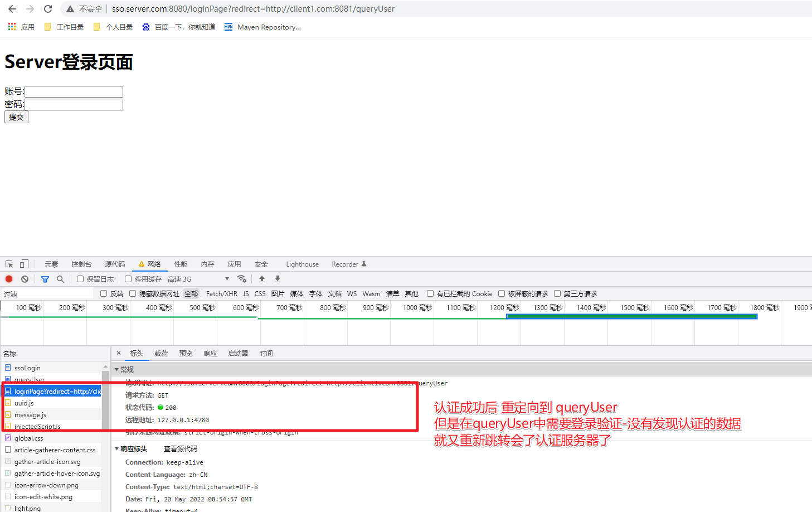Viewport: 812px width, 512px height.
Task: Click the request list scrollbar thumb
Action: (106, 400)
